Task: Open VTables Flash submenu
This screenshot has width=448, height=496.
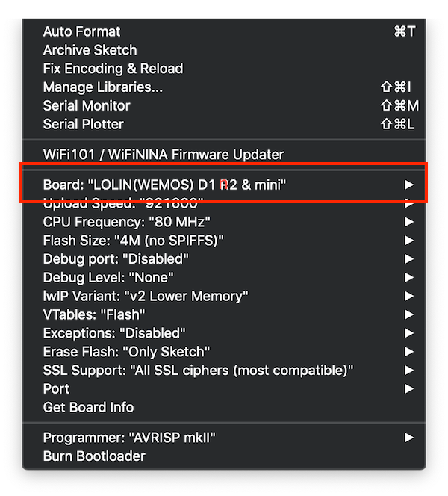Action: (x=94, y=314)
